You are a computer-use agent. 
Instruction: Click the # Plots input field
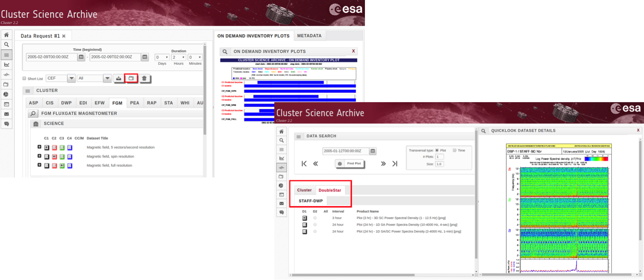[440, 157]
